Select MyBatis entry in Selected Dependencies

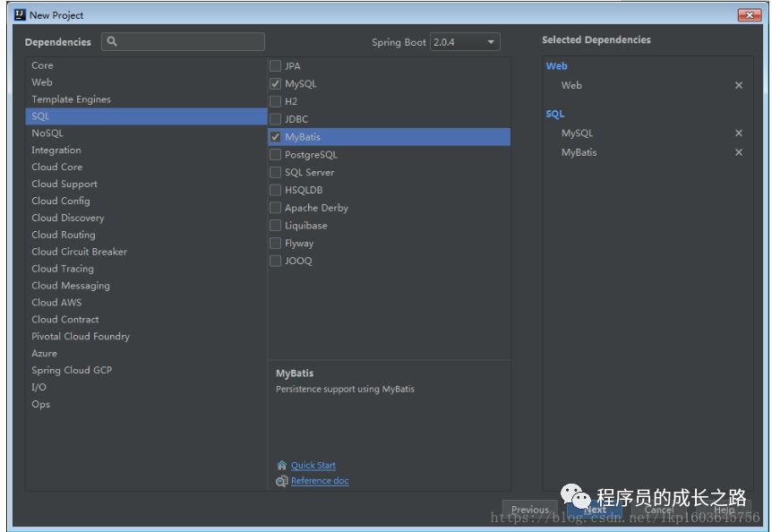coord(579,152)
